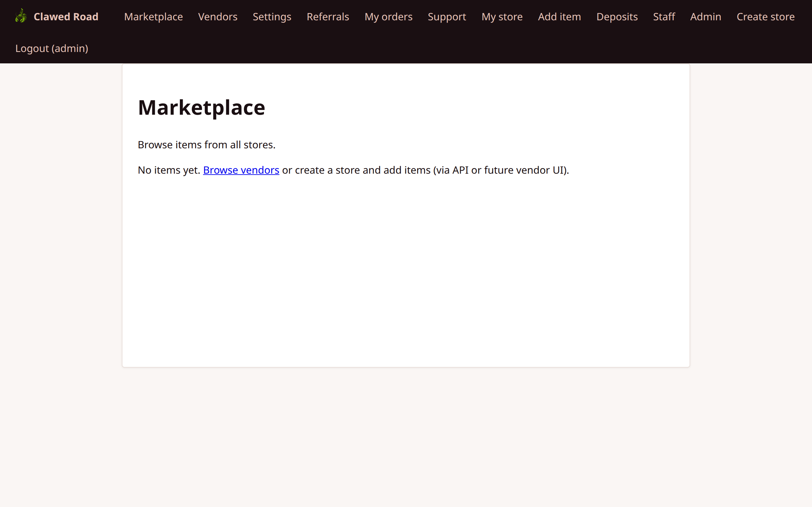Screen dimensions: 812x507
Task: Click Create store in the nav
Action: pyautogui.click(x=766, y=16)
